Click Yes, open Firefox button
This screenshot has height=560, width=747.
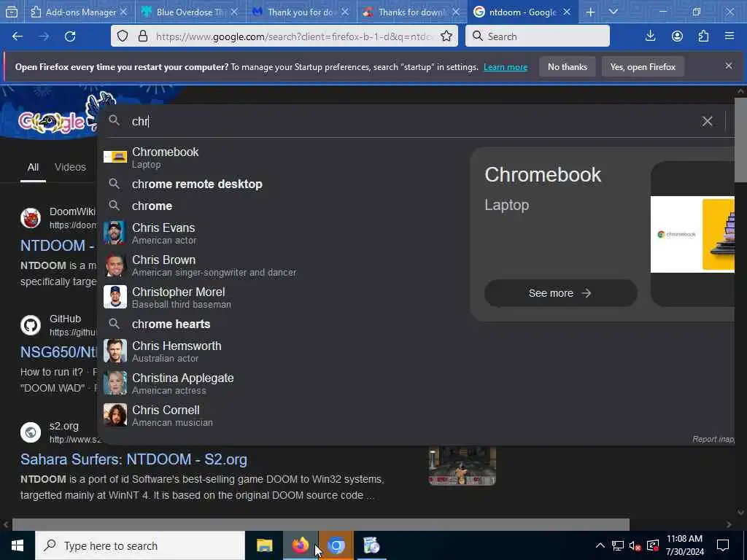pyautogui.click(x=643, y=66)
